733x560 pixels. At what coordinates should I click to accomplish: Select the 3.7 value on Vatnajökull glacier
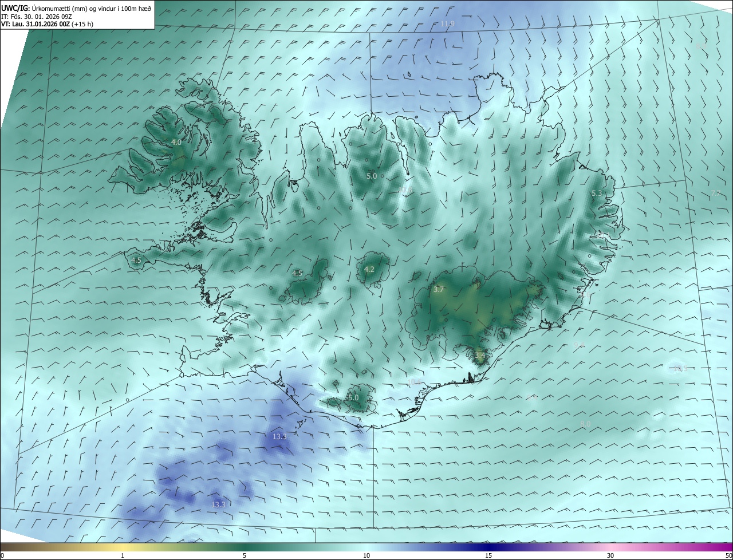(x=439, y=290)
